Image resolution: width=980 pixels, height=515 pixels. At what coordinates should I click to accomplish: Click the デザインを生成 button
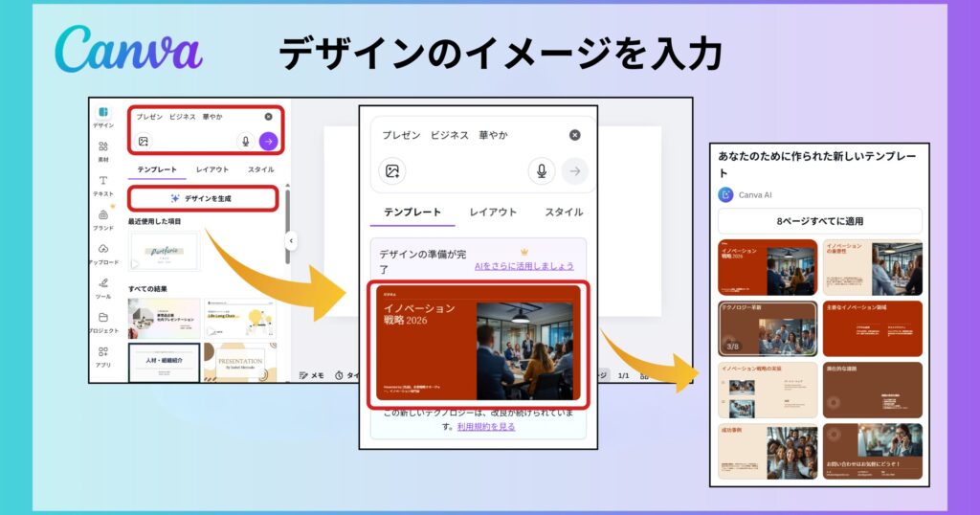click(202, 198)
